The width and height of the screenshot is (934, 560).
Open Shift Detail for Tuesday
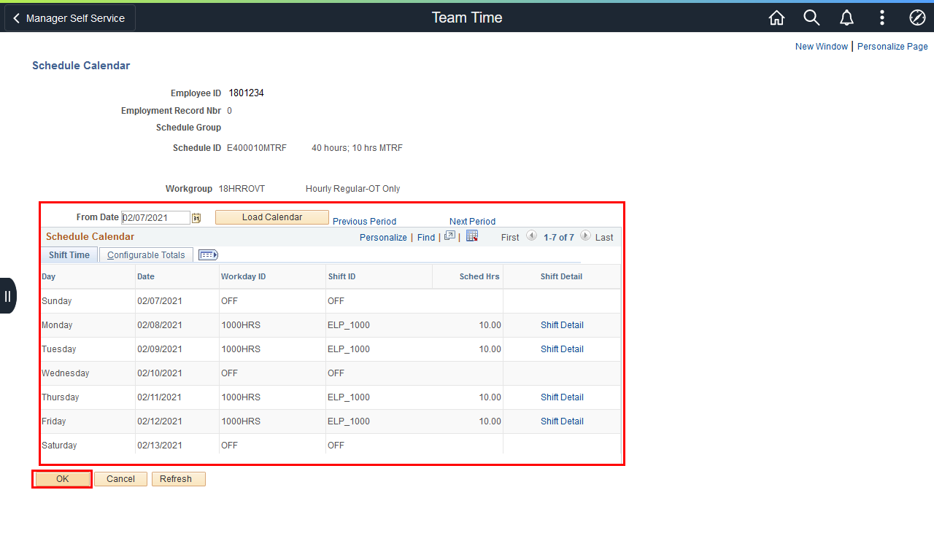562,349
